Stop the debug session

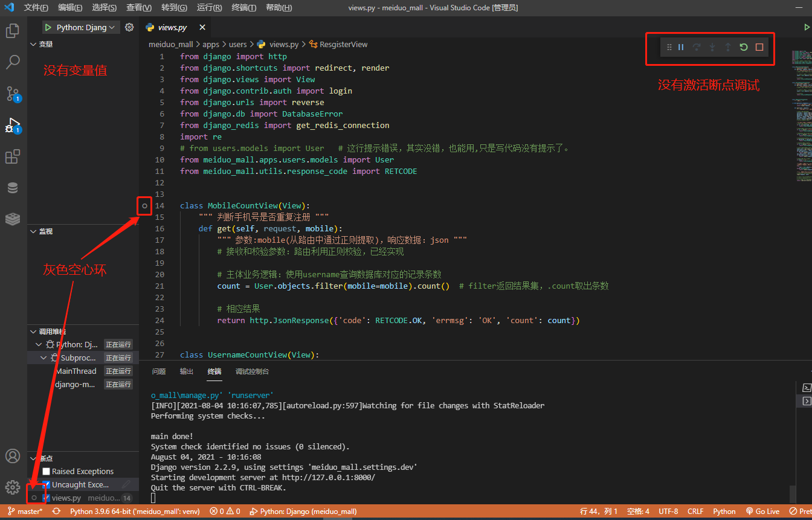[x=759, y=47]
